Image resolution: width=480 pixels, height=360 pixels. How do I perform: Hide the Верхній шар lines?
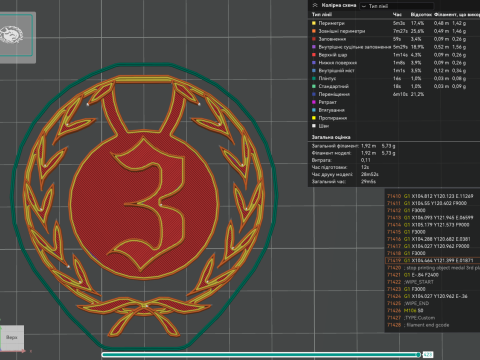394,55
